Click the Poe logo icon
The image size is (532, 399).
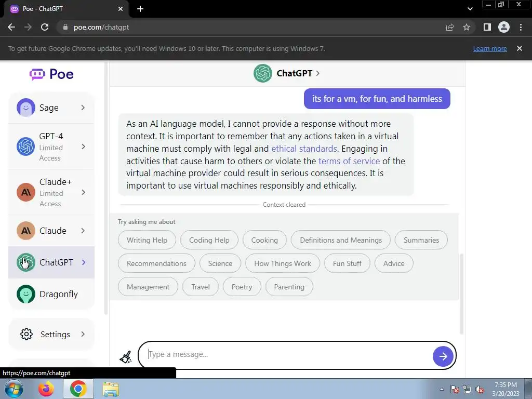(x=37, y=74)
